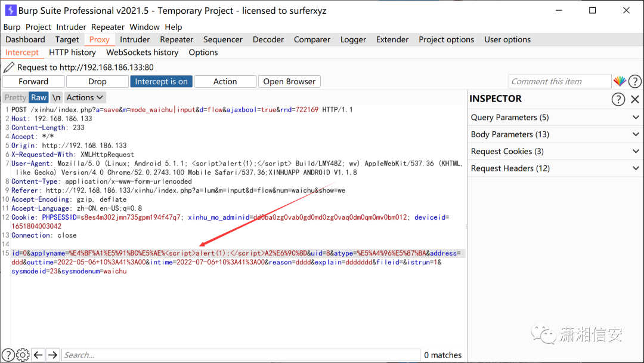
Task: Minimize the Burp Suite window
Action: coord(559,10)
